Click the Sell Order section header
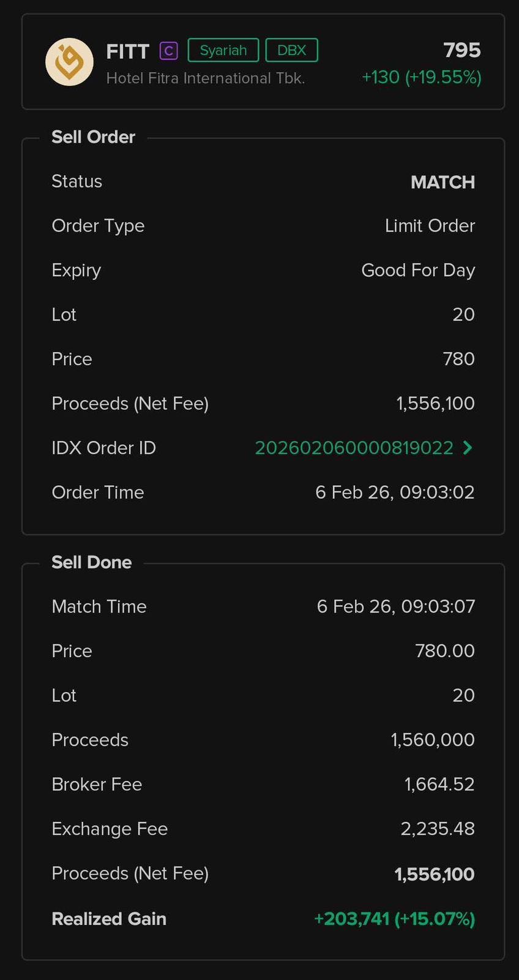 point(93,137)
